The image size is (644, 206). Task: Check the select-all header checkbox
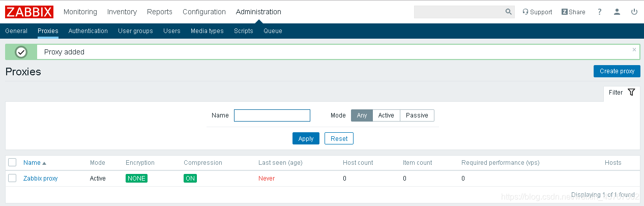pos(12,162)
